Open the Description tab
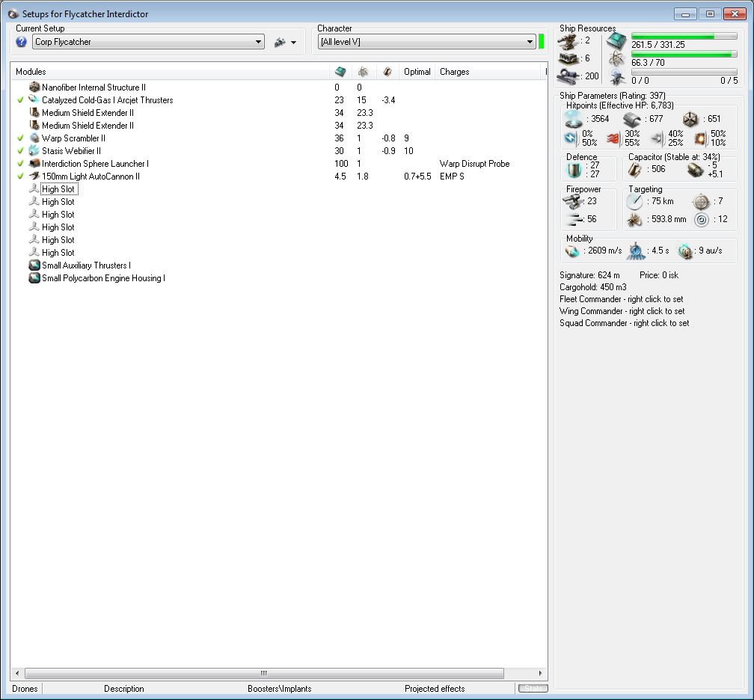The height and width of the screenshot is (700, 754). point(124,689)
